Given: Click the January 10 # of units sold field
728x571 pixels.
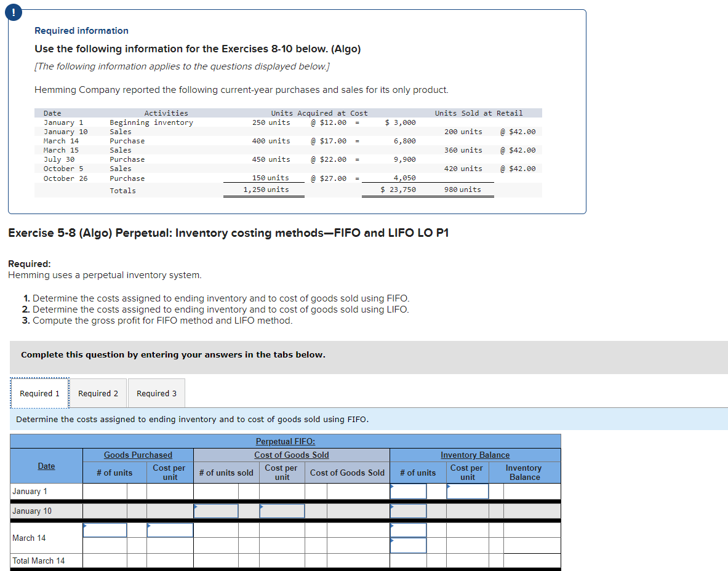Looking at the screenshot, I should (216, 510).
